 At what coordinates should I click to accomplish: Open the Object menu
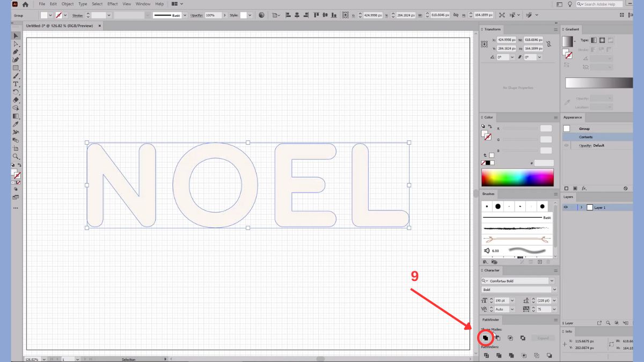(68, 4)
